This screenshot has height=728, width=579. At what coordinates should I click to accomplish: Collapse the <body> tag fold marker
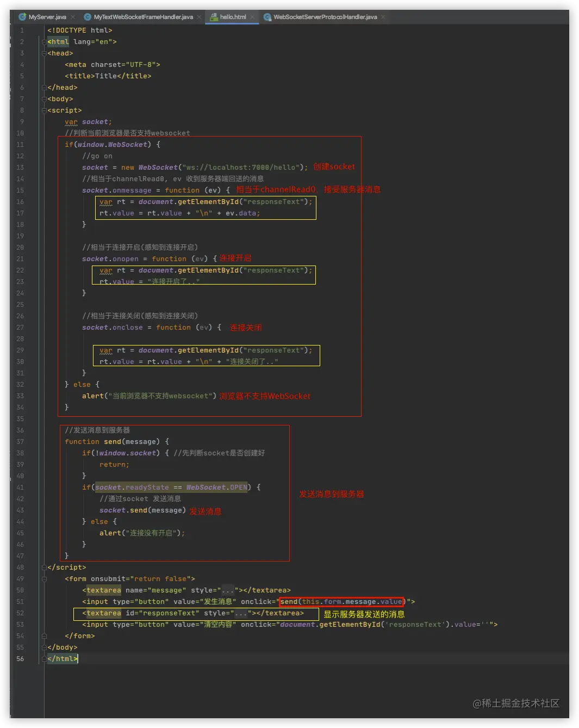tap(44, 99)
